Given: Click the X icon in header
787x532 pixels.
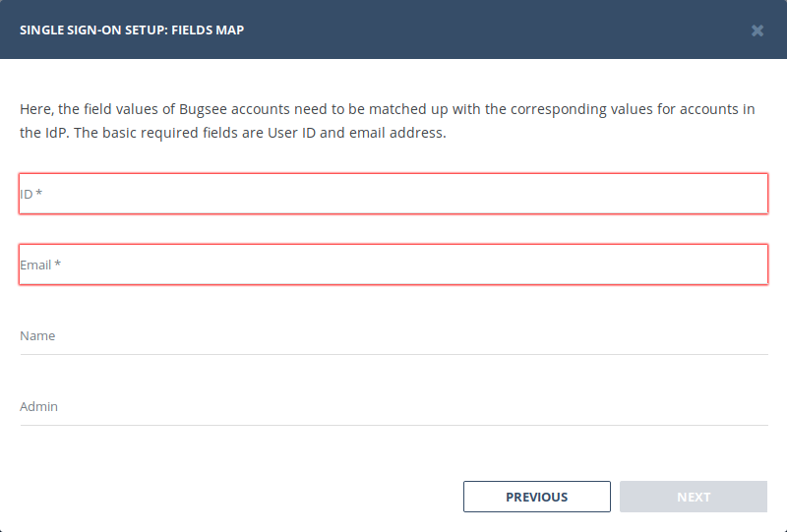Looking at the screenshot, I should pyautogui.click(x=757, y=30).
